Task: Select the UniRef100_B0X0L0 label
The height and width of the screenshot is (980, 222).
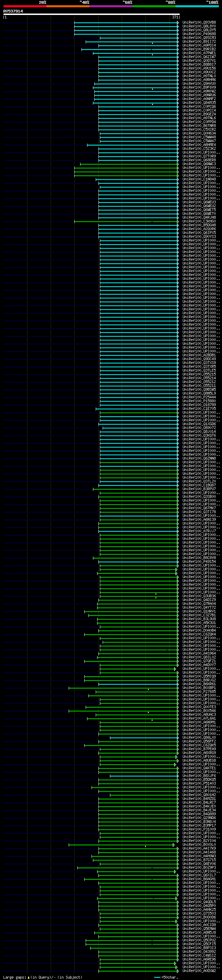Action: click(x=199, y=844)
